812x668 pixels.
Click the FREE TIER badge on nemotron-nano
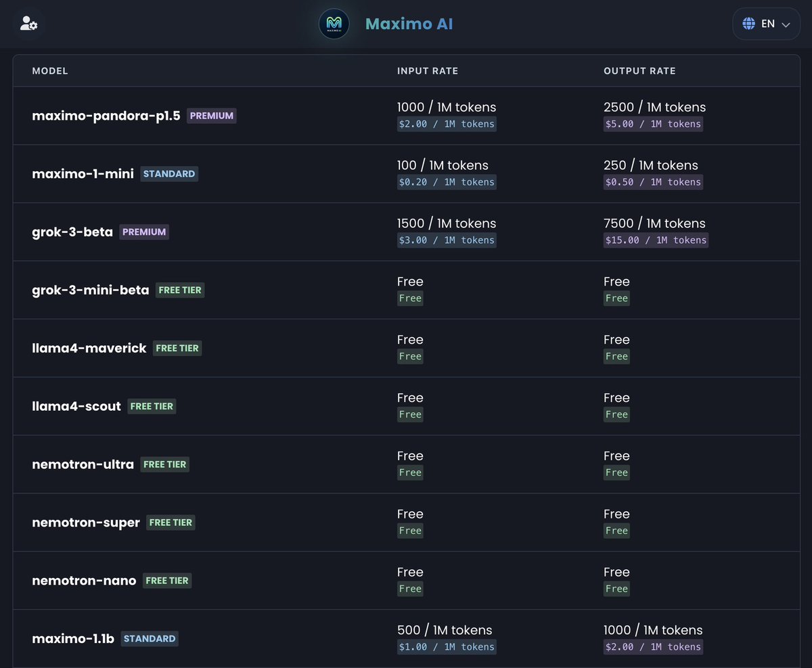(x=167, y=581)
